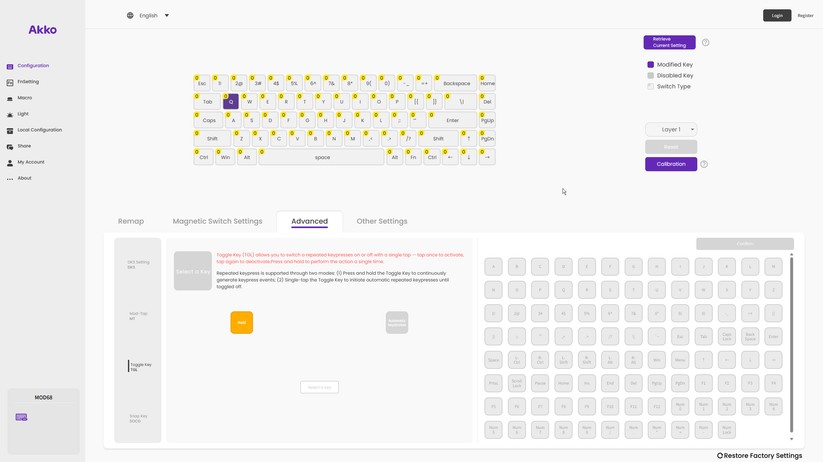Toggle the Disabled Key legend box
The width and height of the screenshot is (823, 462).
pyautogui.click(x=651, y=76)
